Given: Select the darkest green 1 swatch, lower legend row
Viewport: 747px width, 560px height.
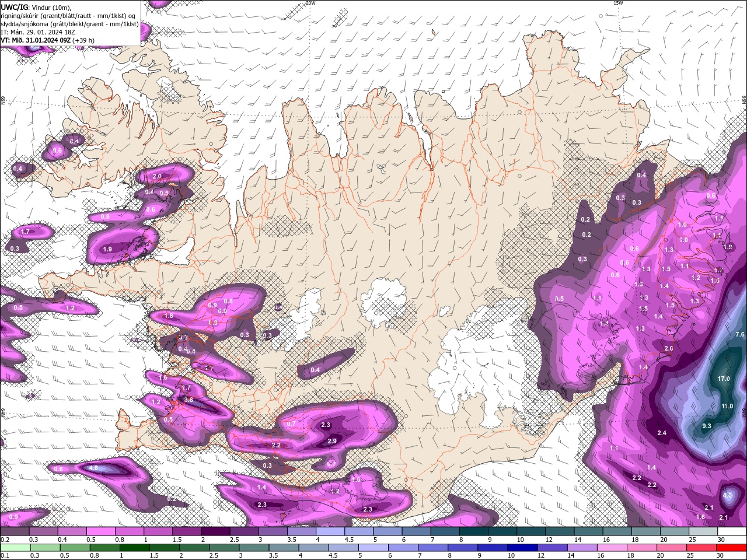Looking at the screenshot, I should (134, 548).
